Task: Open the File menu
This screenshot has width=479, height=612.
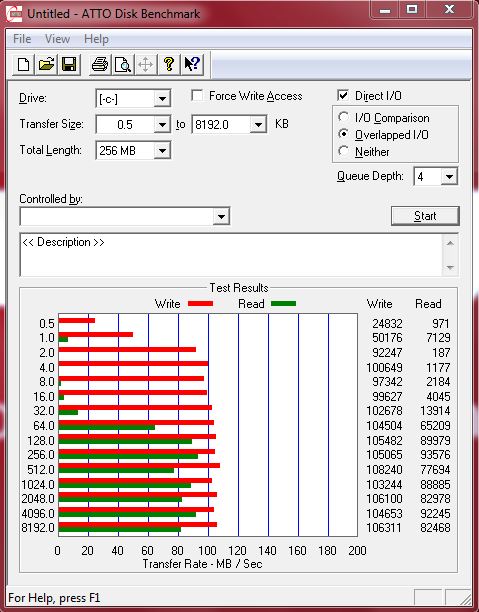Action: click(x=22, y=39)
